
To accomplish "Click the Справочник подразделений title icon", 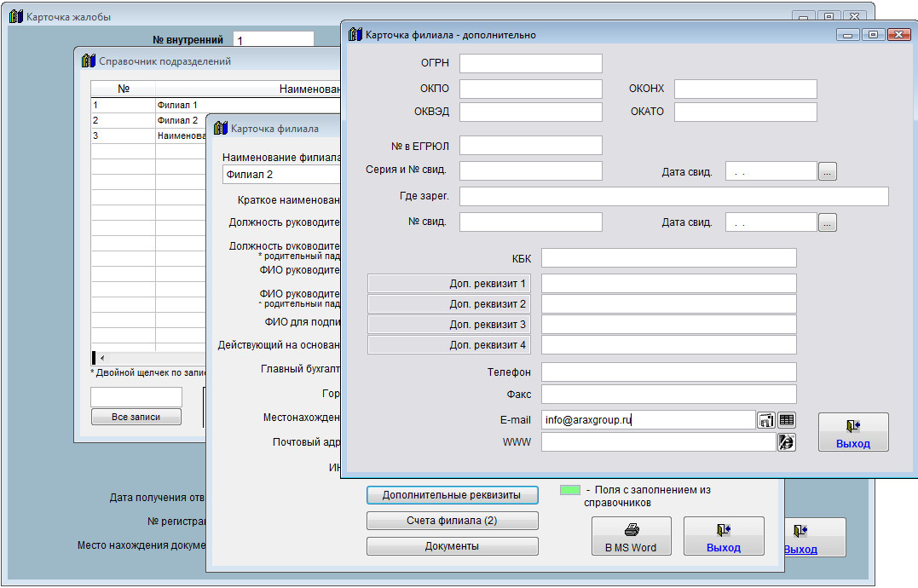I will [89, 61].
